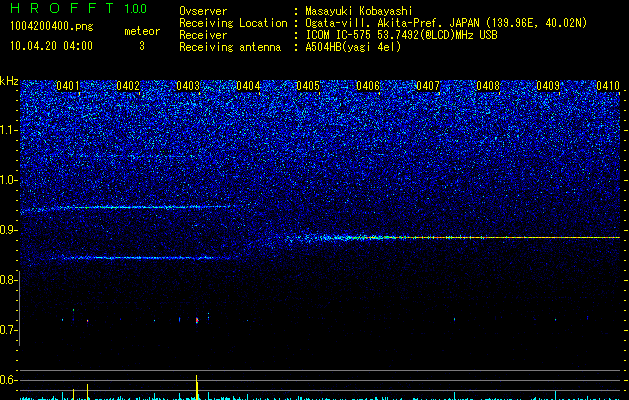Screen dimensions: 629x400
Task: Click the 0402 time marker
Action: click(x=128, y=86)
